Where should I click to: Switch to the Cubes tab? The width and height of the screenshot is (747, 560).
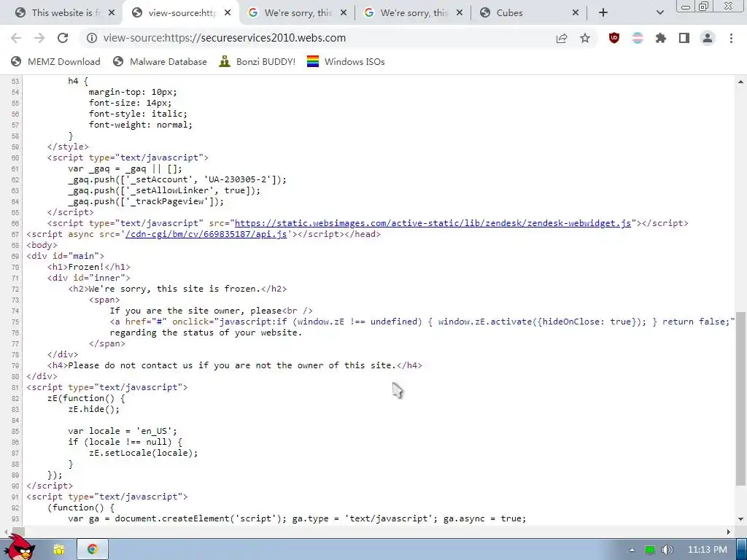pos(529,13)
